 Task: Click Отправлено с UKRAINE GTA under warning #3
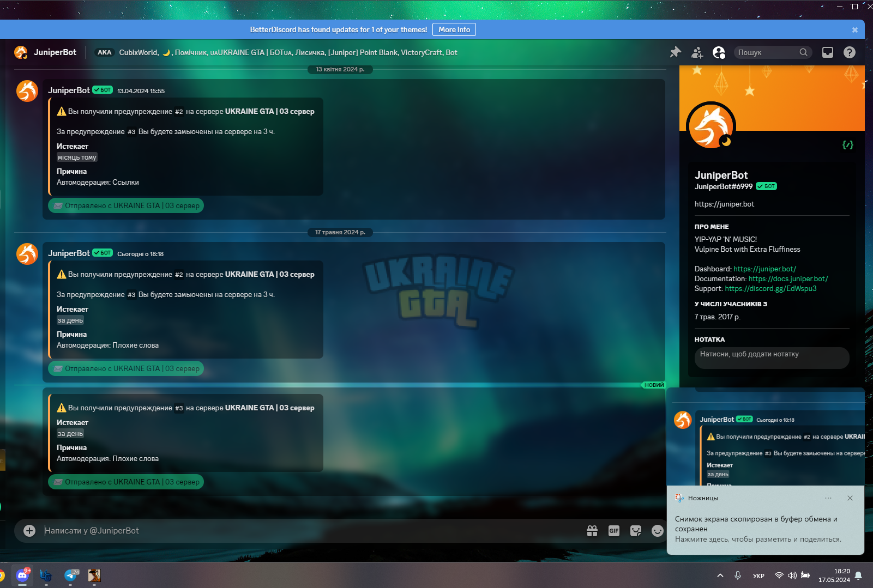126,482
